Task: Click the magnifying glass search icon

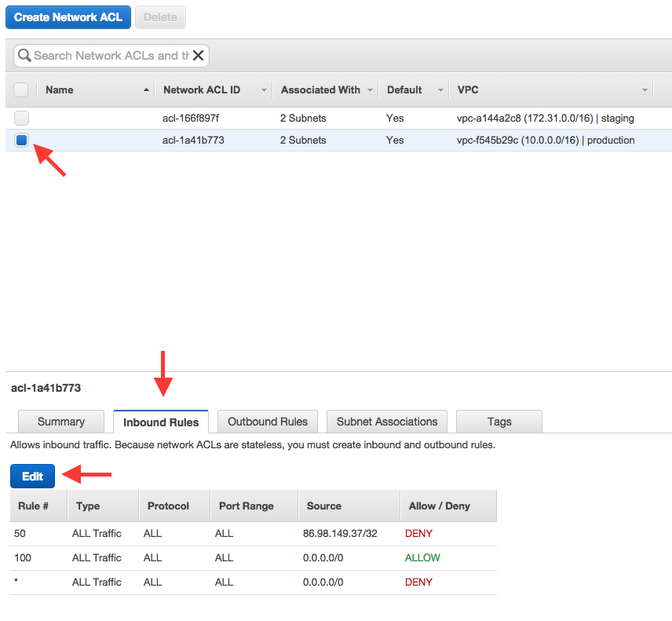Action: pos(24,55)
